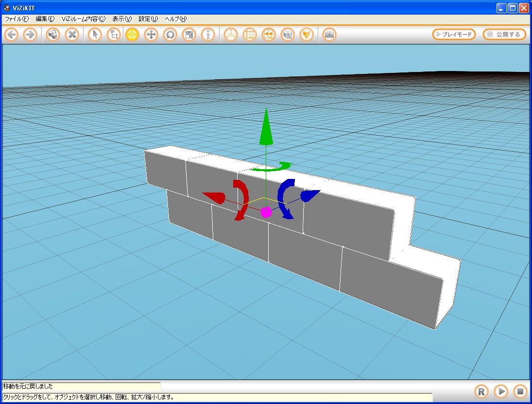Select the arrow pointer tool
The width and height of the screenshot is (532, 404).
(95, 35)
